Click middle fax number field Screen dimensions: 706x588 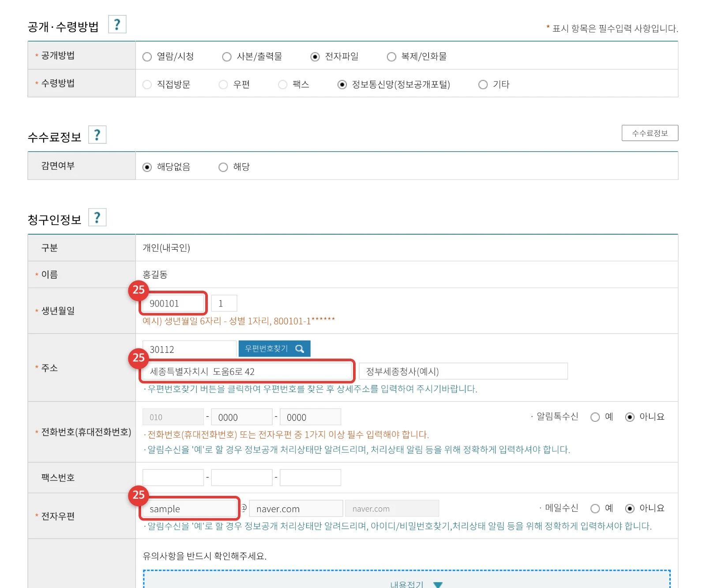pos(242,478)
